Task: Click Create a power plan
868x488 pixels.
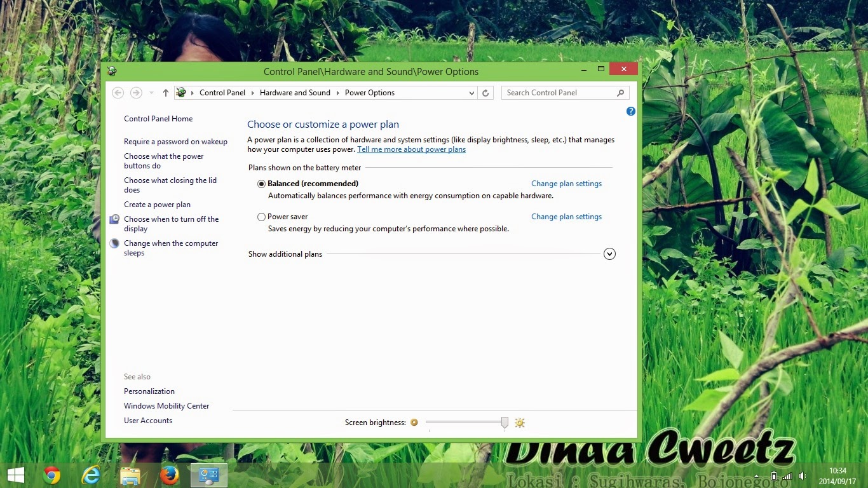Action: click(157, 205)
